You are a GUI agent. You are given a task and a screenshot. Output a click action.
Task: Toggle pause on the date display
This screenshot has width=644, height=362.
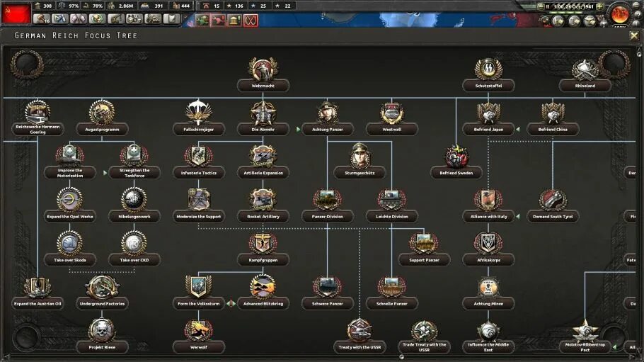571,6
